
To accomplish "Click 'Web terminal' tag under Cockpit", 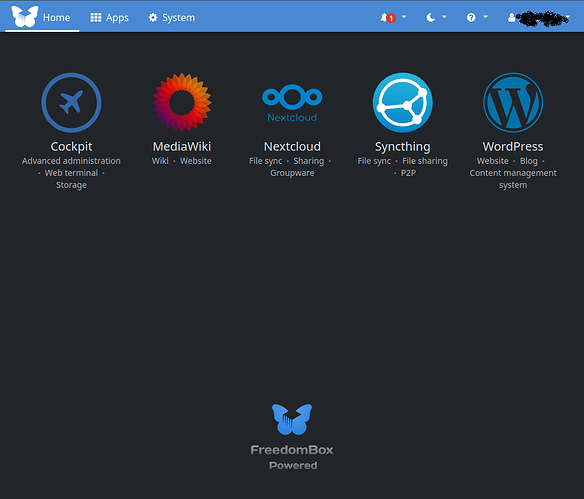I will [71, 173].
